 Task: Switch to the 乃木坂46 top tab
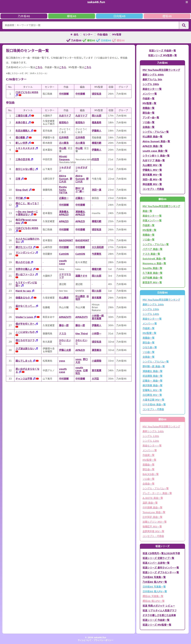coord(24,16)
